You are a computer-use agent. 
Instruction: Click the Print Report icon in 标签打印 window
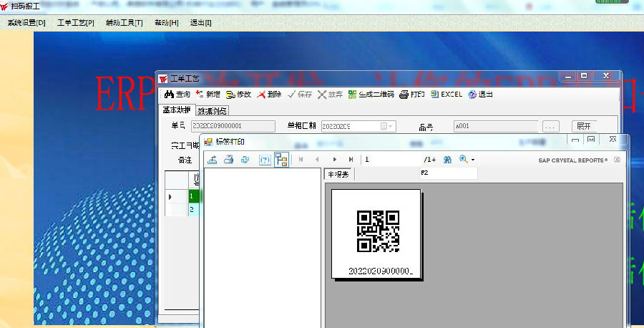(229, 160)
